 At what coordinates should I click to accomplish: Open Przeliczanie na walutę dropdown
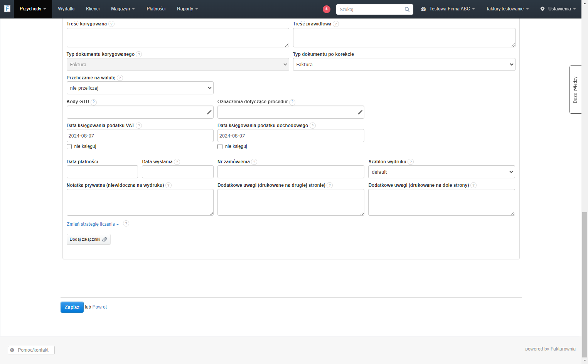click(140, 88)
